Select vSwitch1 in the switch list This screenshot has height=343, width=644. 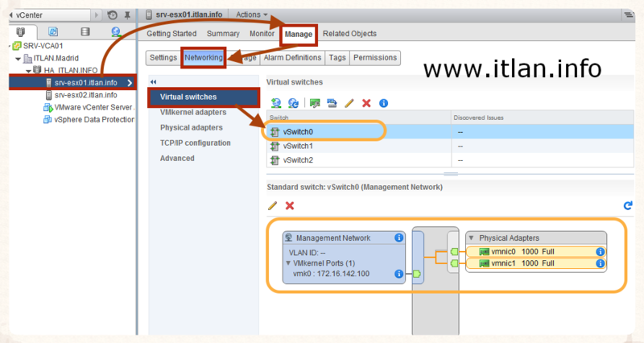pos(298,146)
